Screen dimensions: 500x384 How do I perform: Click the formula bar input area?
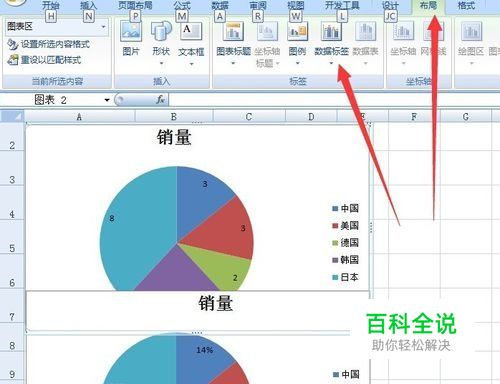[334, 100]
